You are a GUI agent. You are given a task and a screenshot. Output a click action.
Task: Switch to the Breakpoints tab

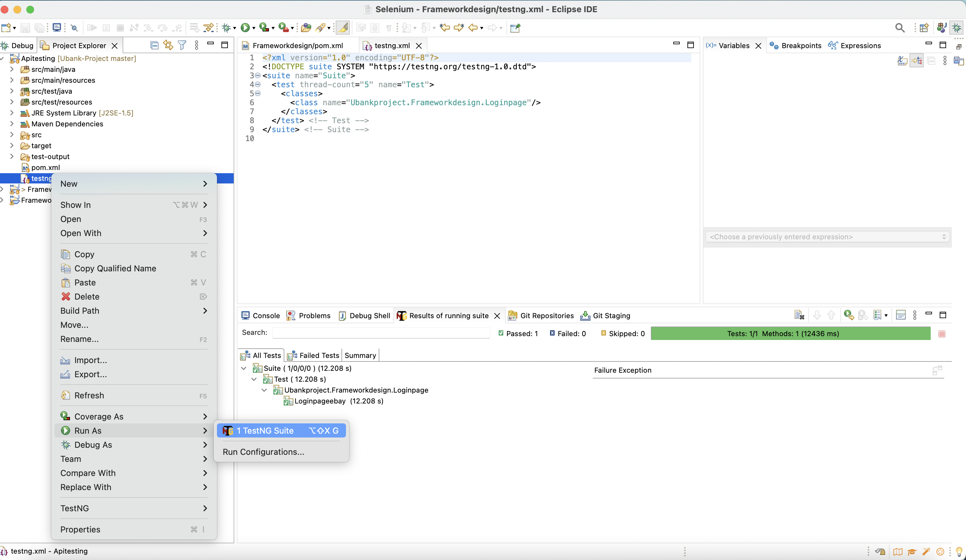click(x=795, y=46)
